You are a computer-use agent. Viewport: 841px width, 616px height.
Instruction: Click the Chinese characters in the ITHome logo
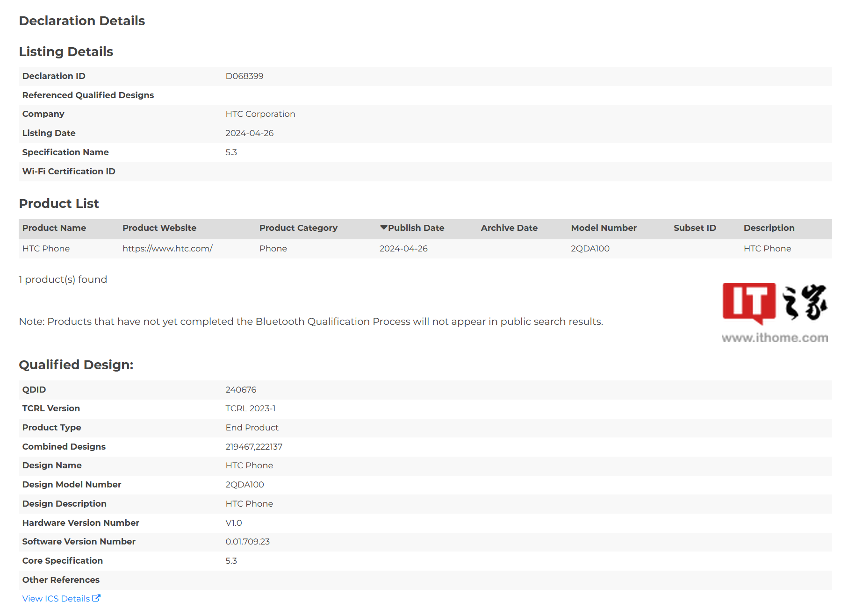click(805, 302)
